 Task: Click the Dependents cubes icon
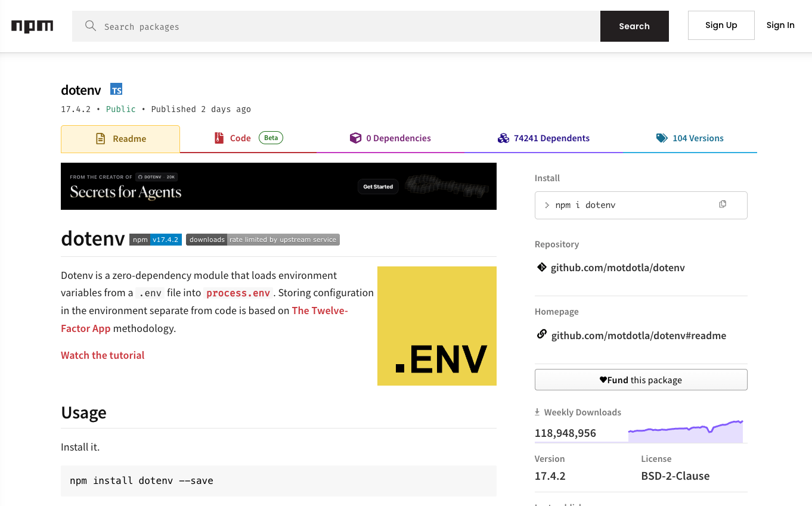click(503, 138)
